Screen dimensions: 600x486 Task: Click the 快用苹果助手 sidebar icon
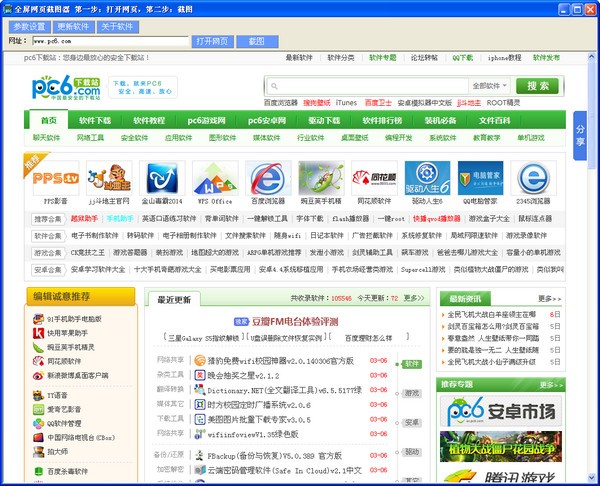pyautogui.click(x=38, y=333)
